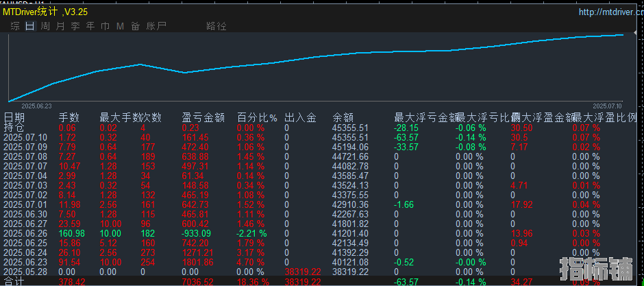Click the 路径 path button

[216, 26]
